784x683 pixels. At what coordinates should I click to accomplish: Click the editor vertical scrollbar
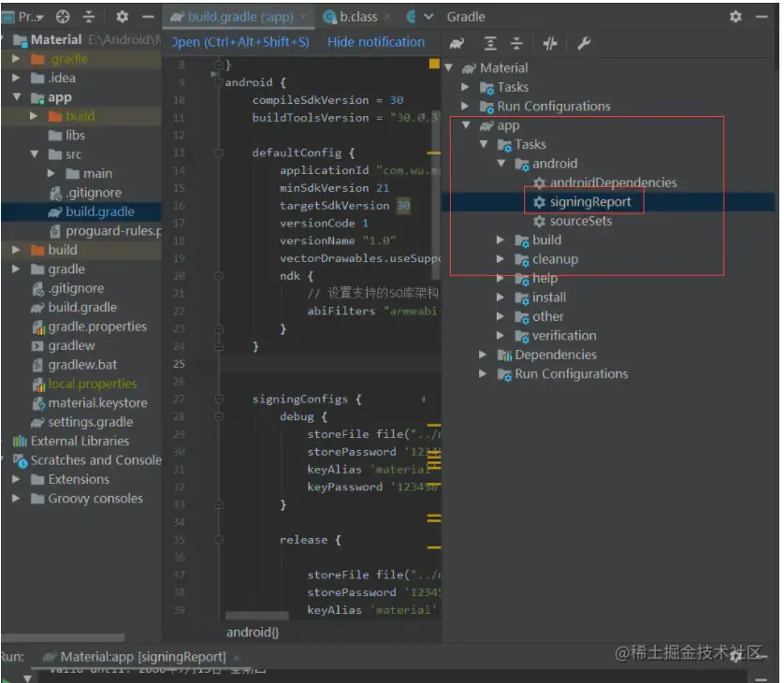coord(436,195)
